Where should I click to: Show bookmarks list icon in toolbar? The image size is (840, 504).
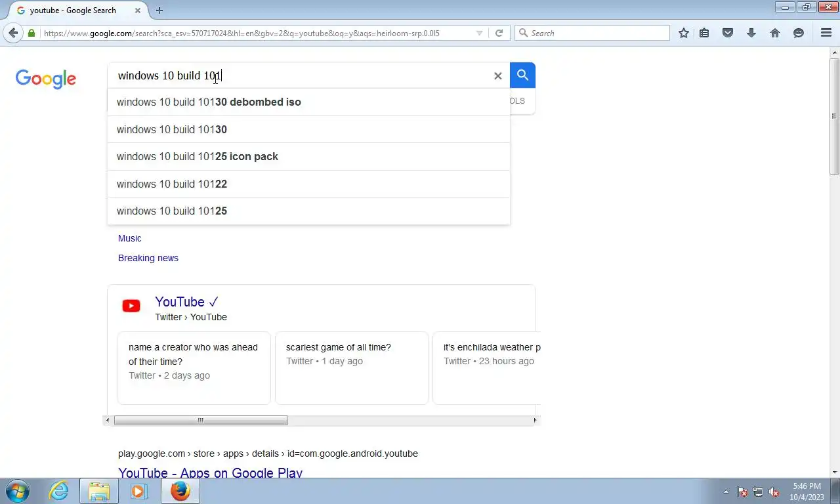point(704,33)
